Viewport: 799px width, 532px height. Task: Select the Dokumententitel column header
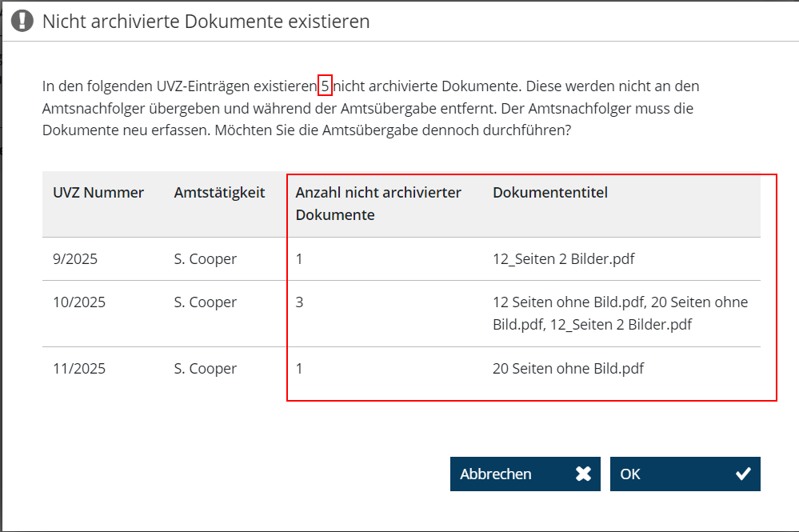[x=550, y=193]
